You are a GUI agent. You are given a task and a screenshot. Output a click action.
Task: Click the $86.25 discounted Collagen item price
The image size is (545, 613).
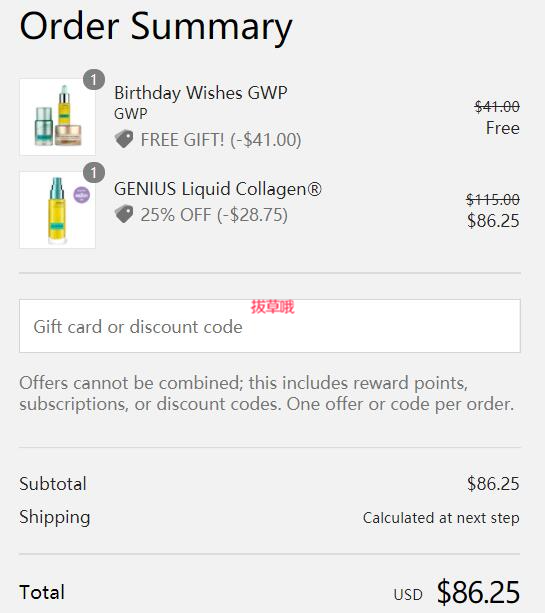coord(493,220)
